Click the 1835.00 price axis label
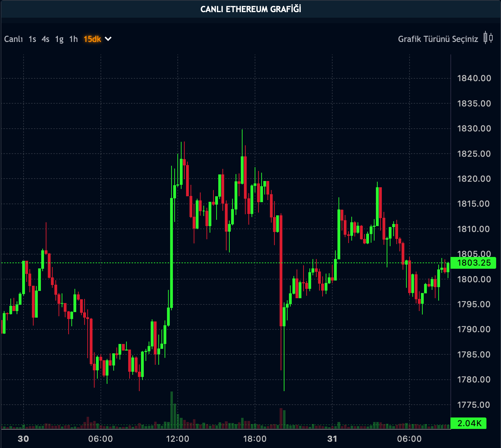The height and width of the screenshot is (448, 501). [x=474, y=103]
